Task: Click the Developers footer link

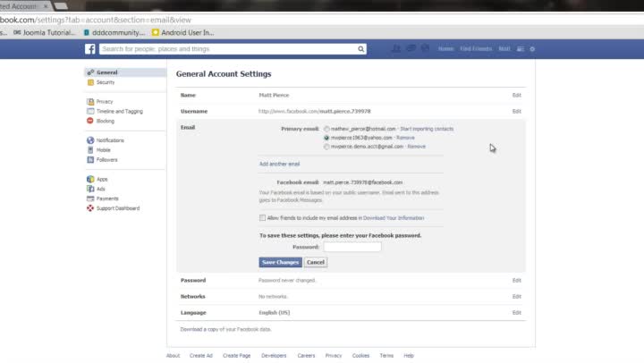Action: (274, 356)
